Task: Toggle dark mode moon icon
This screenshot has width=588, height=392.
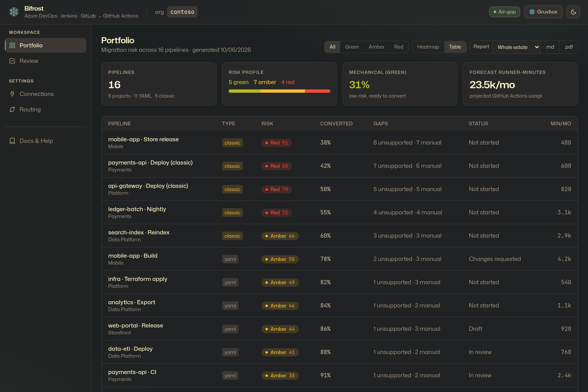Action: pyautogui.click(x=573, y=12)
